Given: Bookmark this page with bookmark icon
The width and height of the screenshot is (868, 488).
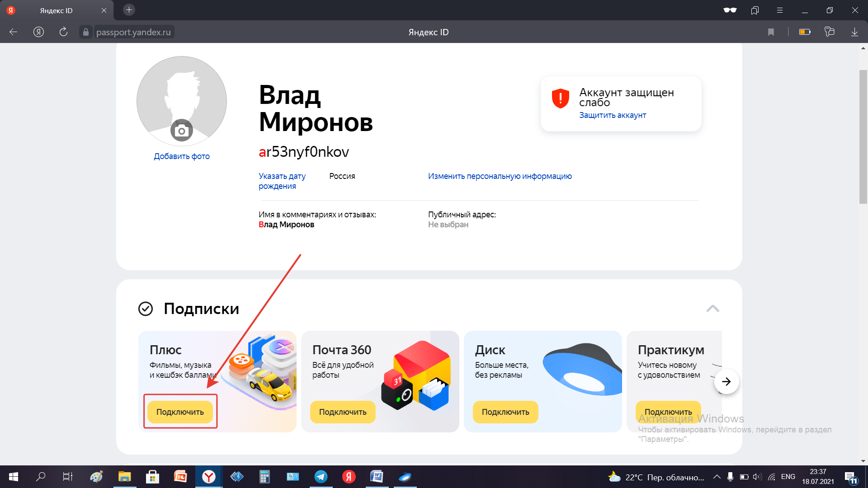Looking at the screenshot, I should click(x=771, y=32).
